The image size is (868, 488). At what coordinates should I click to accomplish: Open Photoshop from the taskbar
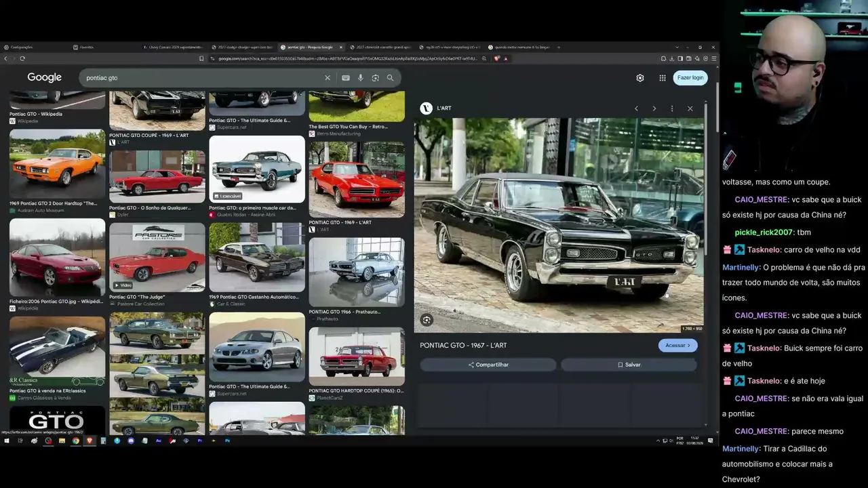tap(227, 441)
